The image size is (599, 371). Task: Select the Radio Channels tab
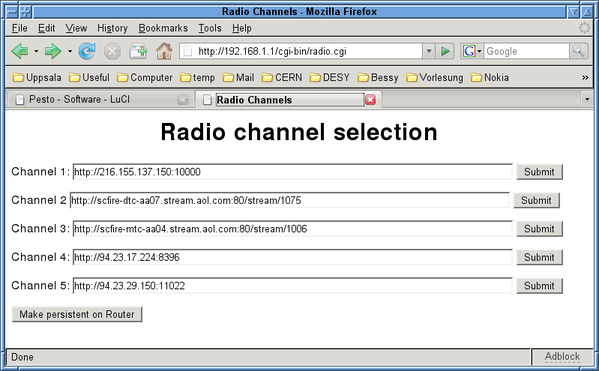click(x=288, y=100)
